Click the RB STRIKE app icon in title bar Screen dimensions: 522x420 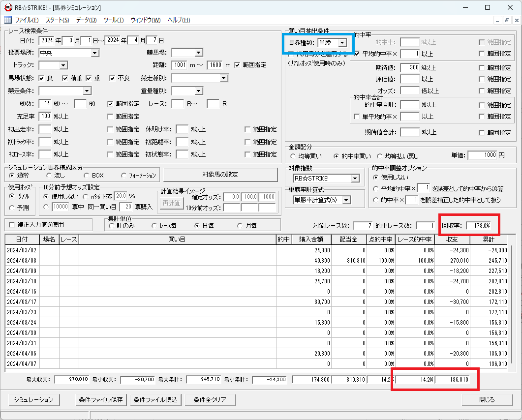[x=8, y=7]
